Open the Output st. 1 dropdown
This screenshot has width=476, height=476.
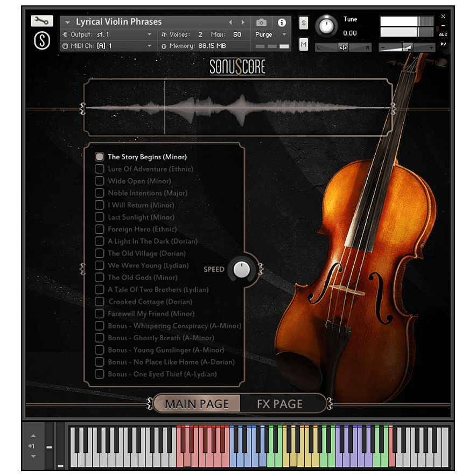[x=149, y=34]
